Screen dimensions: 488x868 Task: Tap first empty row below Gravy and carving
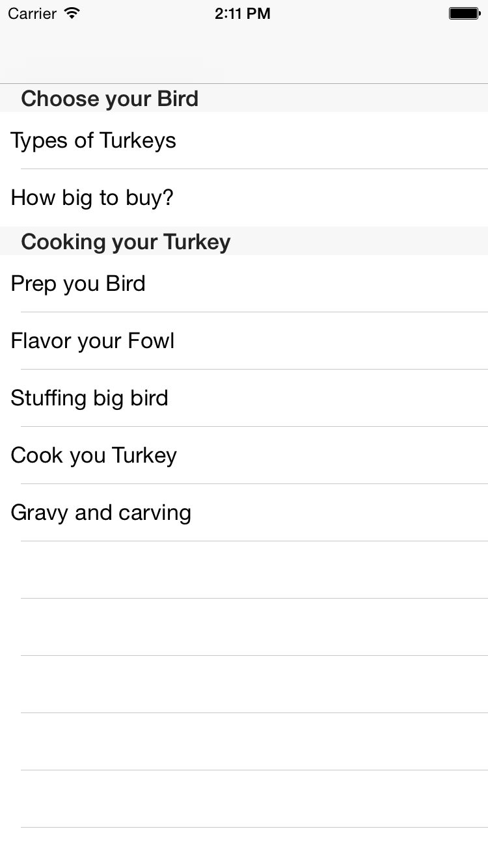point(244,570)
